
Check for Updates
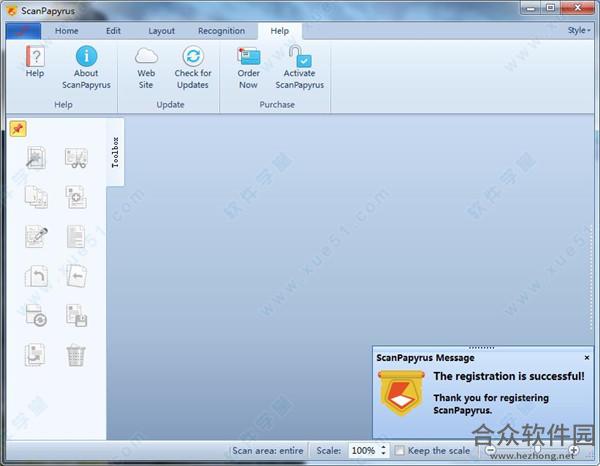[193, 68]
